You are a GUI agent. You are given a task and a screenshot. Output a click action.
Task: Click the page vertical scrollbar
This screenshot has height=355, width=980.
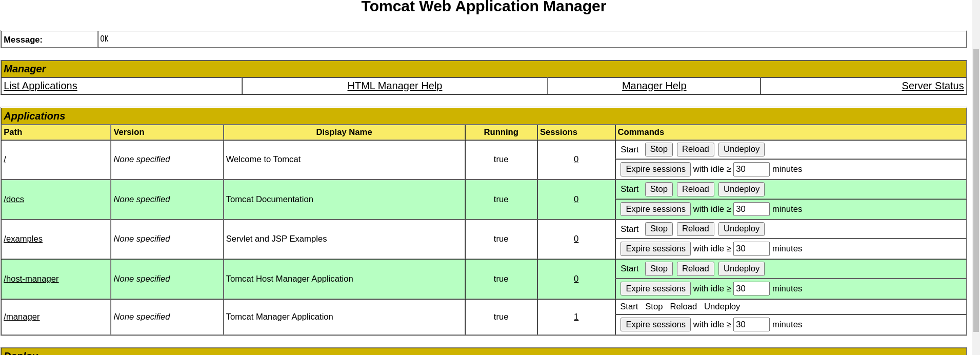coord(976,190)
